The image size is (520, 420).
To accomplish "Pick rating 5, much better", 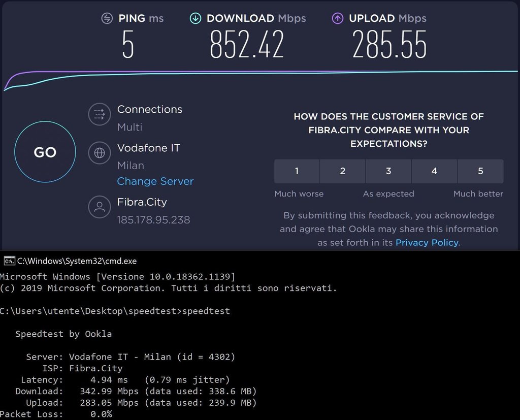I will coord(480,171).
